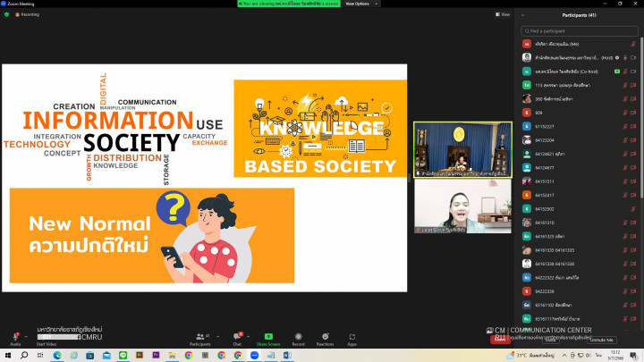Open the chevron menu beside Participants (41) title
The image size is (644, 362).
pyautogui.click(x=523, y=15)
